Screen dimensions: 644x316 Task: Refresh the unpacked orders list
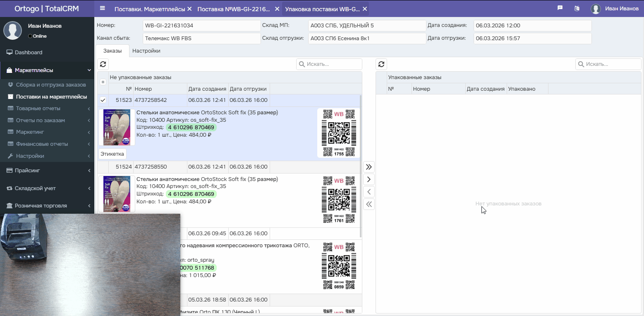(103, 64)
